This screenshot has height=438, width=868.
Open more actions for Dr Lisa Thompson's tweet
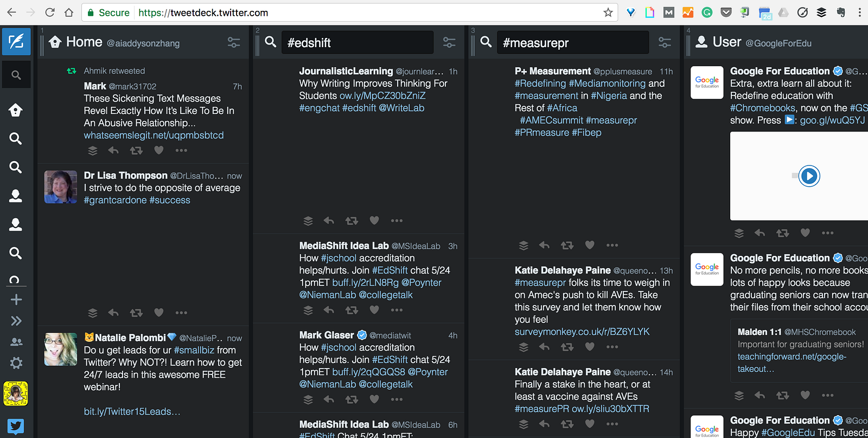pyautogui.click(x=181, y=313)
